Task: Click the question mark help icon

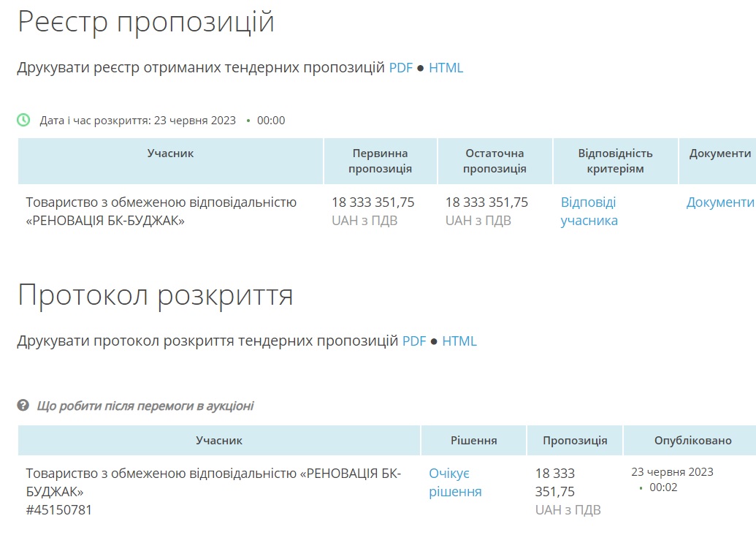Action: click(23, 405)
